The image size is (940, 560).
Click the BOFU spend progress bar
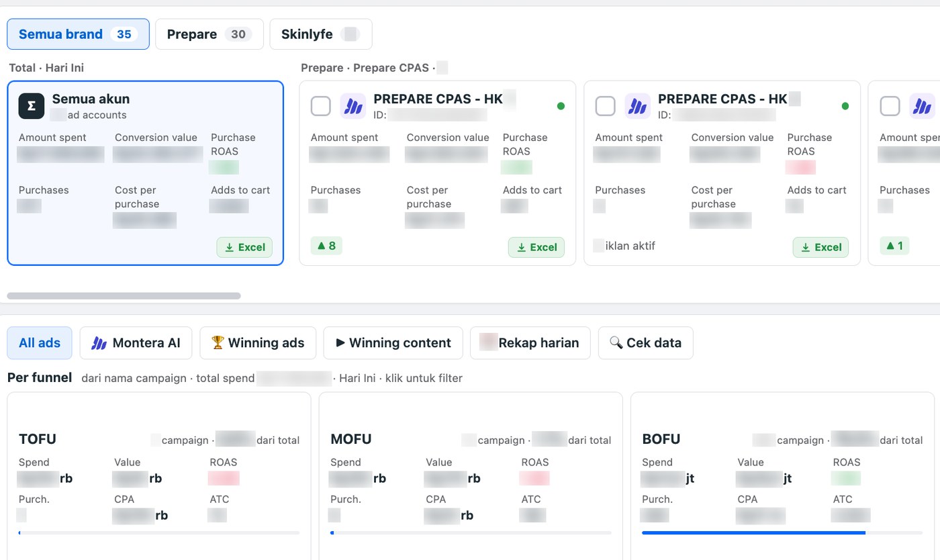(782, 532)
